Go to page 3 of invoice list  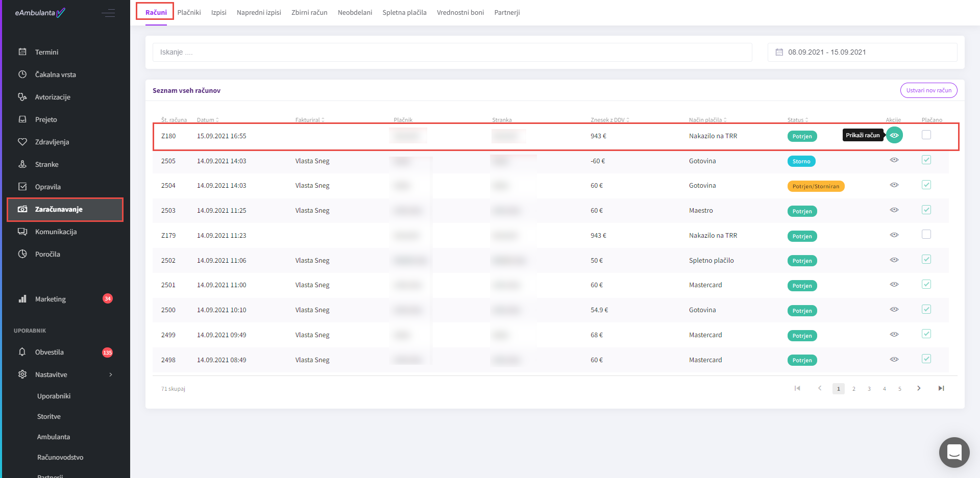[x=869, y=389]
